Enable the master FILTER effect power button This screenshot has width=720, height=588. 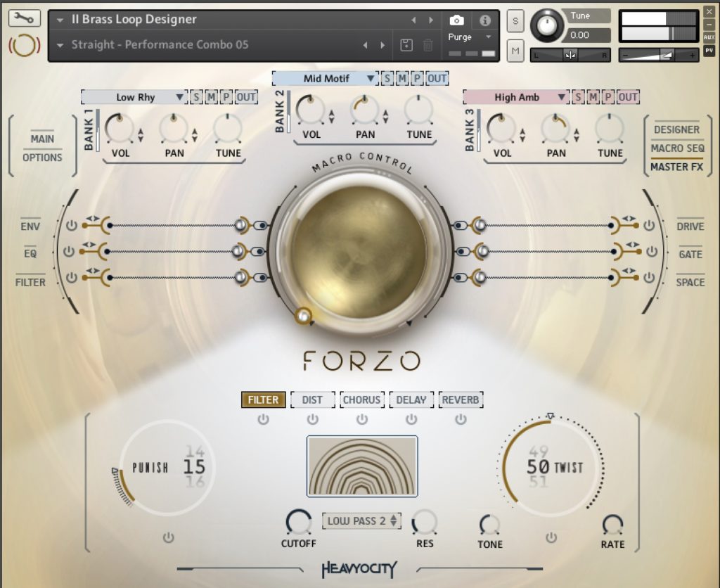[263, 419]
